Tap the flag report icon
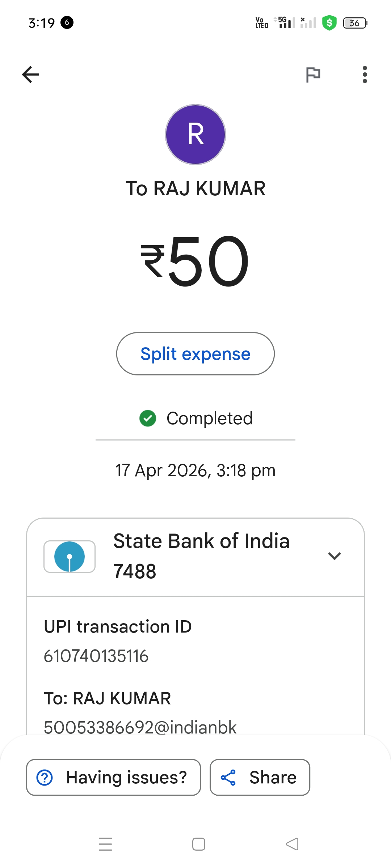 [313, 75]
